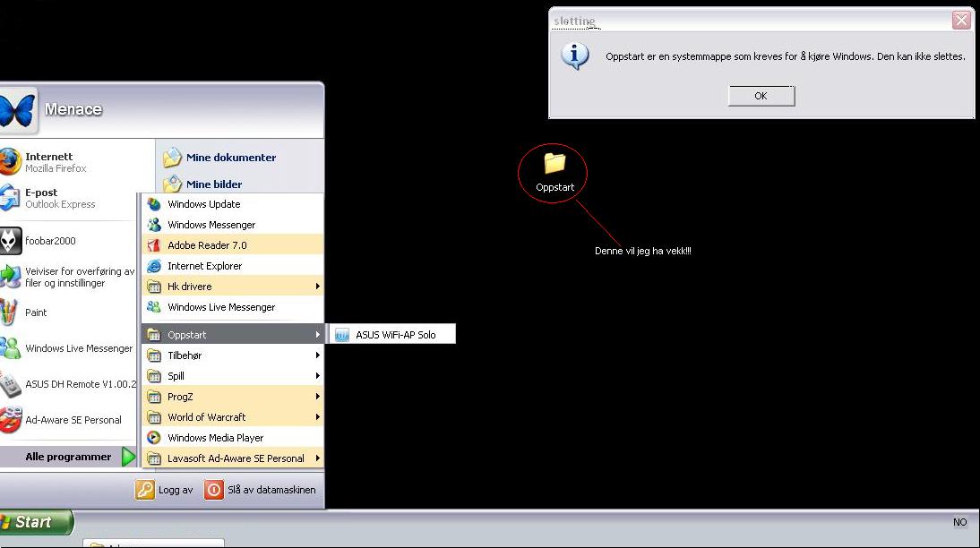Click OK in the Sletting dialog

pyautogui.click(x=761, y=96)
